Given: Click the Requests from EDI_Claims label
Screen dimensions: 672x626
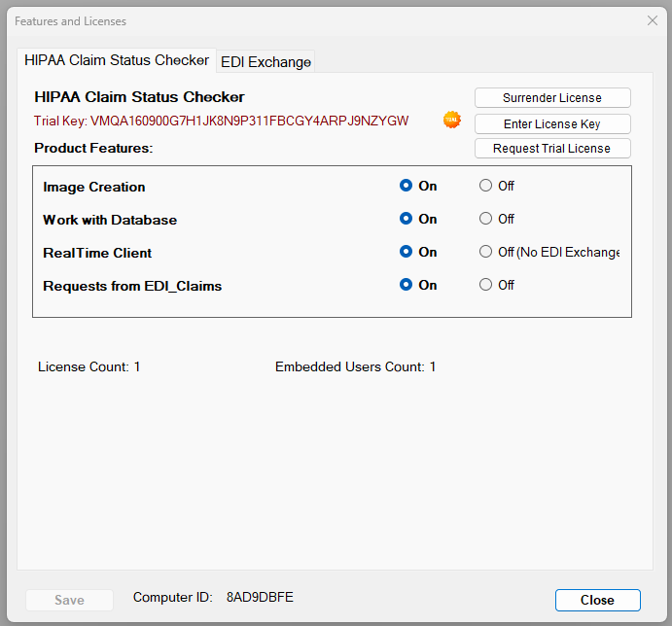Looking at the screenshot, I should tap(132, 286).
